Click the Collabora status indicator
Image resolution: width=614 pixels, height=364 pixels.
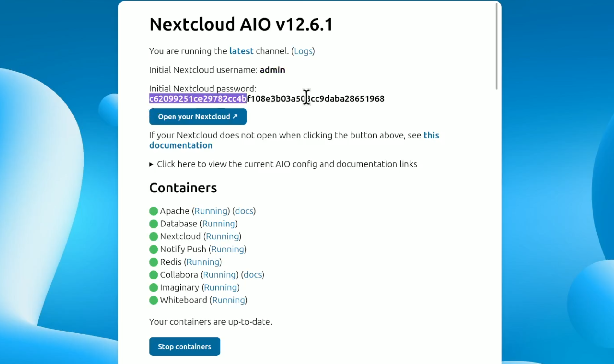point(153,274)
